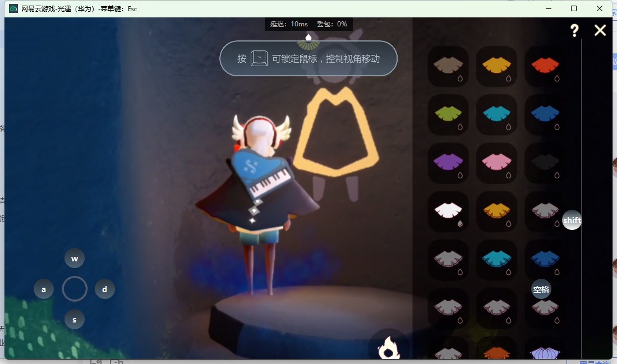This screenshot has height=364, width=617.
Task: Tap the 空格 spacebar key
Action: [541, 289]
